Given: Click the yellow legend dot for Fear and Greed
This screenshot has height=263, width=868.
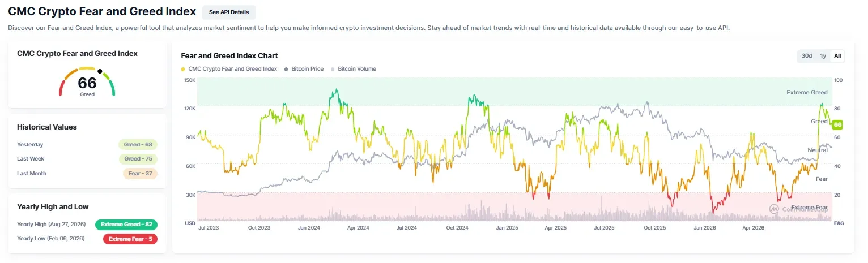Looking at the screenshot, I should tap(183, 69).
